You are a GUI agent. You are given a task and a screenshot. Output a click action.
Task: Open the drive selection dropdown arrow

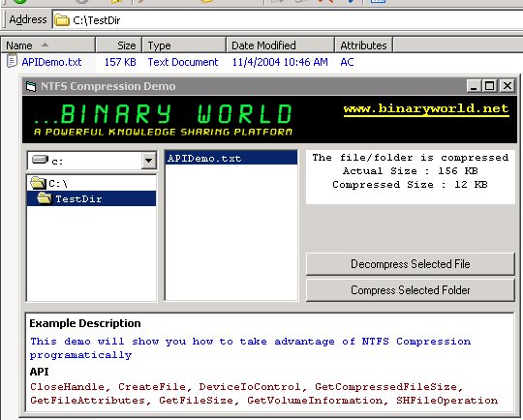[148, 161]
